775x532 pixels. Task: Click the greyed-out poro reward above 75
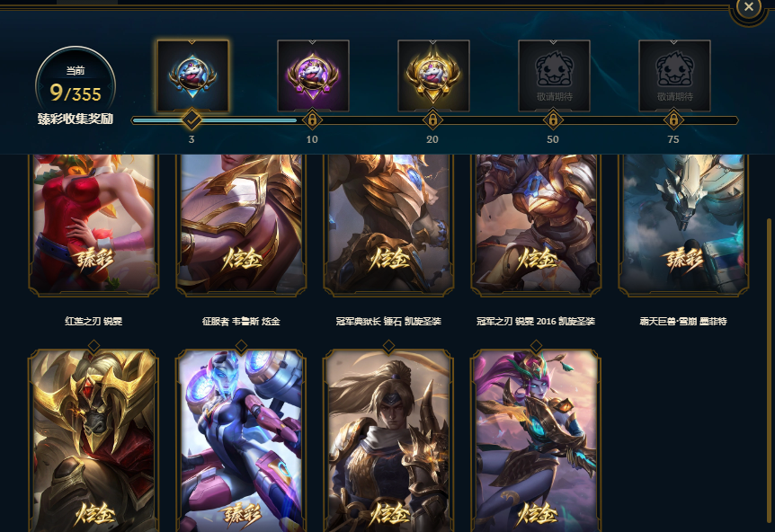(x=674, y=75)
